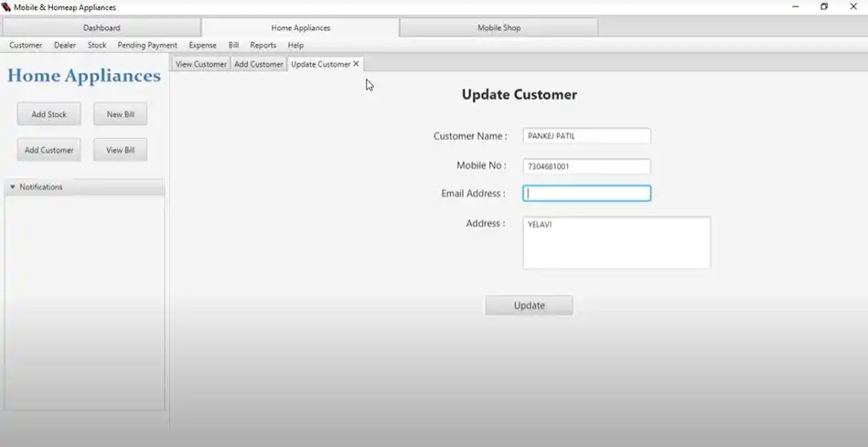The height and width of the screenshot is (447, 868).
Task: Collapse the Notifications panel arrow
Action: point(12,187)
